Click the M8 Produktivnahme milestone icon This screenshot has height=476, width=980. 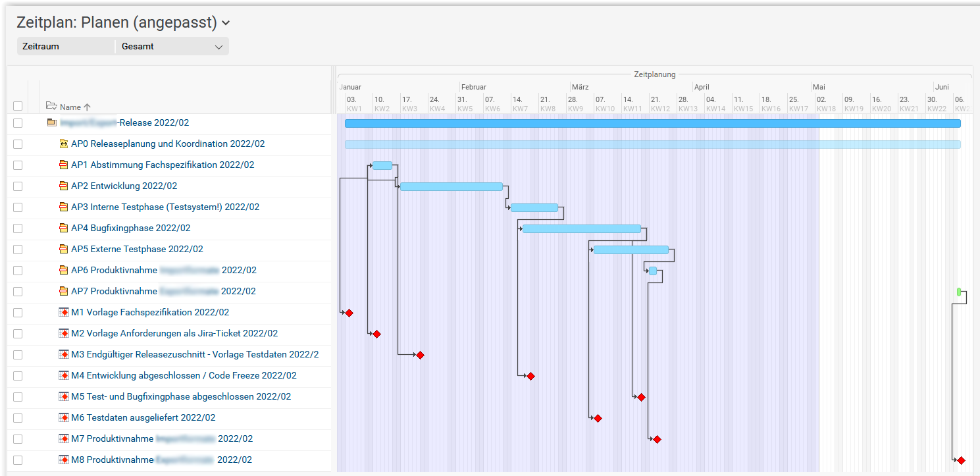[64, 460]
